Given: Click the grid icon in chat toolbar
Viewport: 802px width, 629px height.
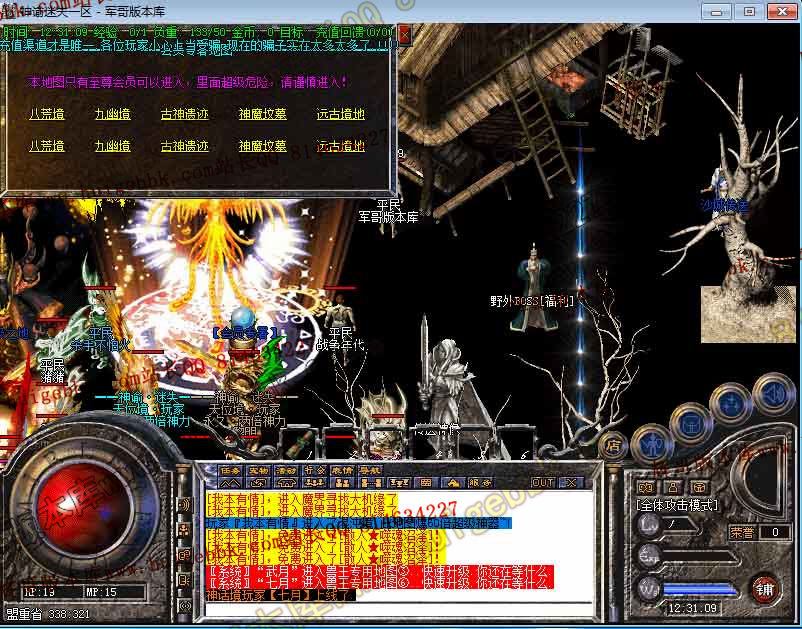Looking at the screenshot, I should 426,482.
